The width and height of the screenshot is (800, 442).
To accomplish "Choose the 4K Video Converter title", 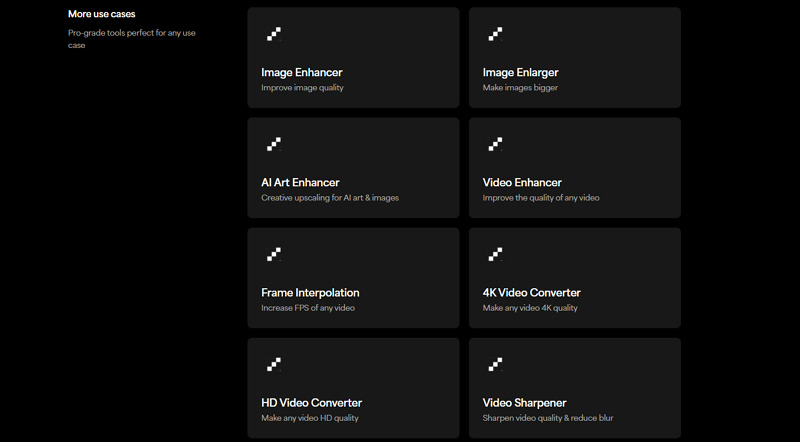I will (531, 293).
